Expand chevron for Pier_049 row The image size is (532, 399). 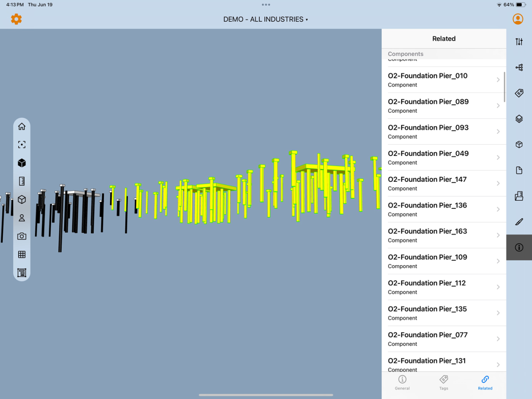(498, 157)
